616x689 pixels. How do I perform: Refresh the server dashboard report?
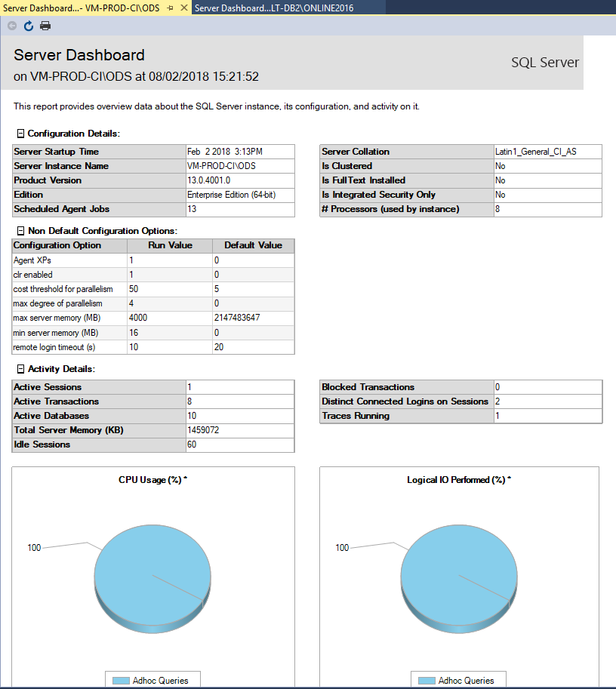coord(29,26)
